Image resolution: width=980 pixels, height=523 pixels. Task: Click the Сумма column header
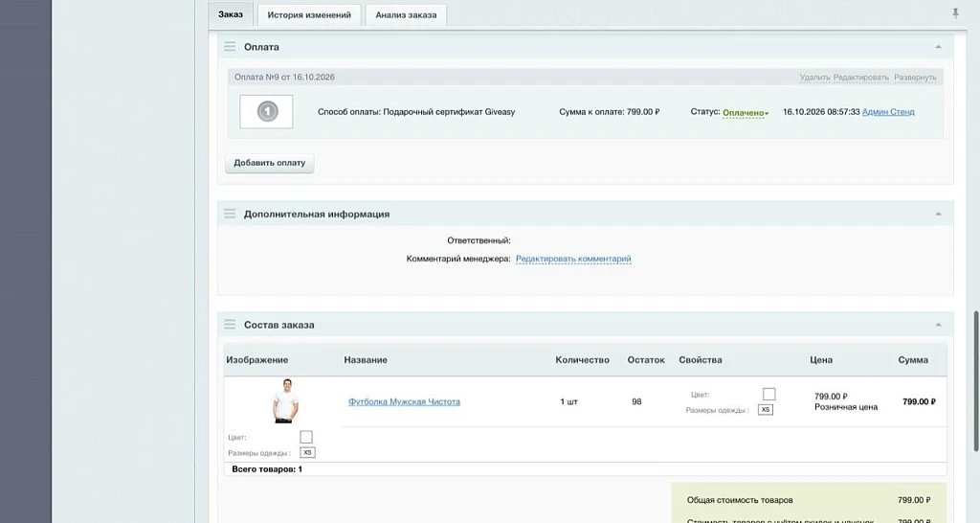(x=912, y=360)
